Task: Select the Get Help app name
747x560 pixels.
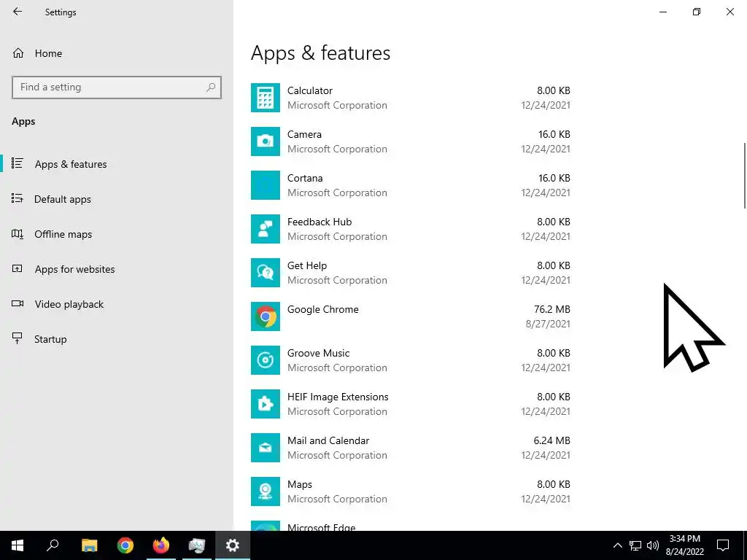Action: [x=307, y=265]
